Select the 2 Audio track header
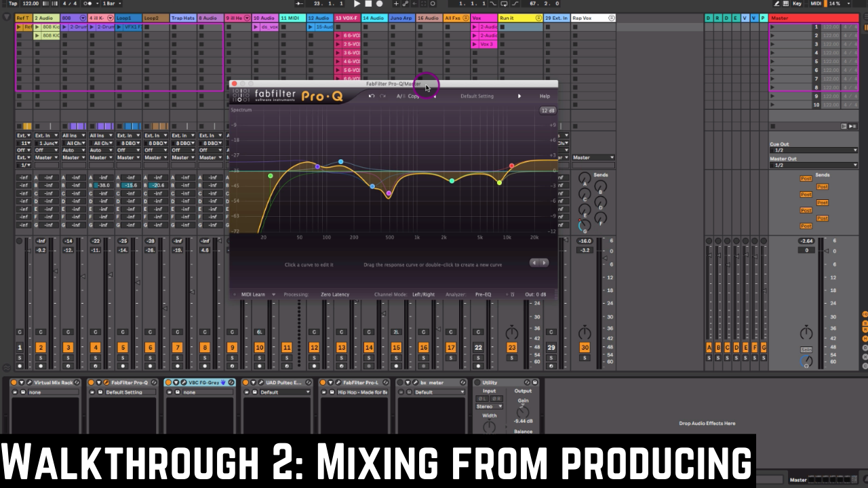The width and height of the screenshot is (868, 488). click(x=47, y=18)
